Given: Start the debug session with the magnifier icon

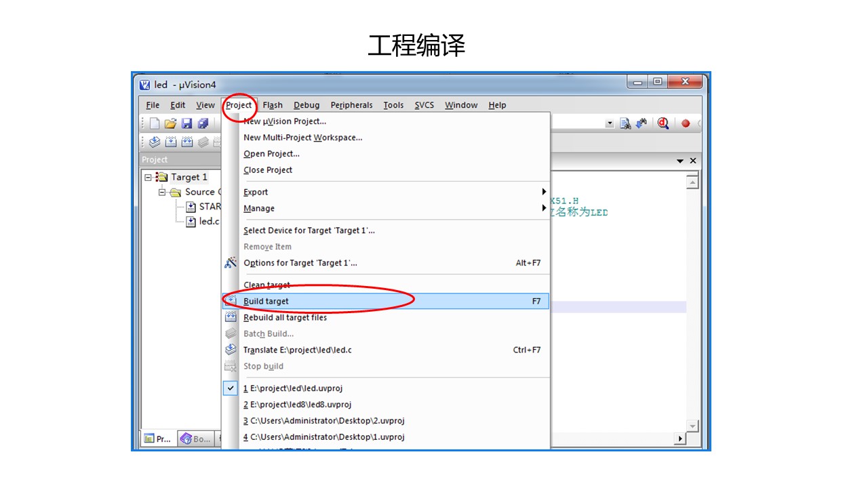Looking at the screenshot, I should pyautogui.click(x=663, y=123).
